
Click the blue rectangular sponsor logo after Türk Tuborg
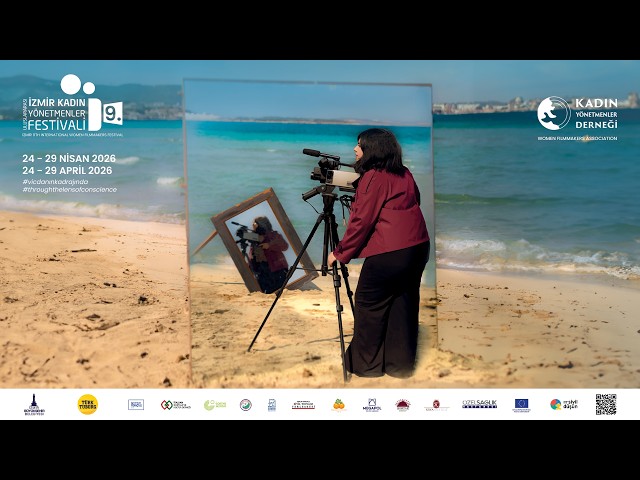pyautogui.click(x=136, y=404)
